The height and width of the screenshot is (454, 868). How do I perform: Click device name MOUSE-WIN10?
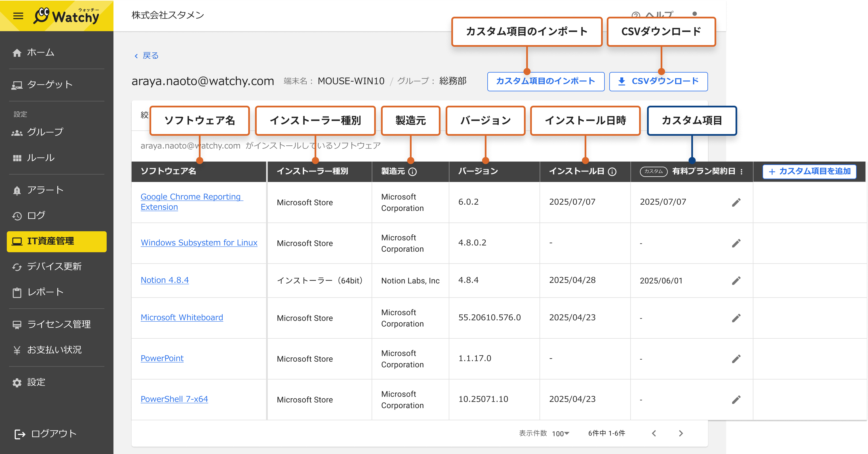[x=351, y=81]
